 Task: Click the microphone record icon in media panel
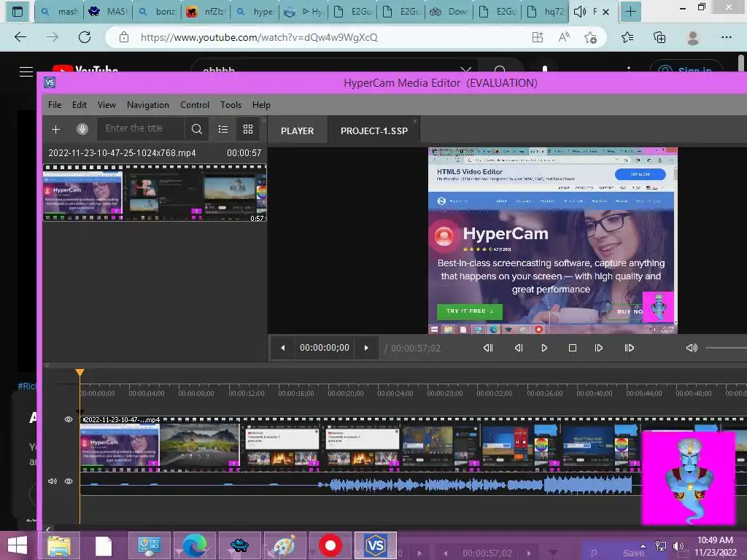click(x=82, y=129)
